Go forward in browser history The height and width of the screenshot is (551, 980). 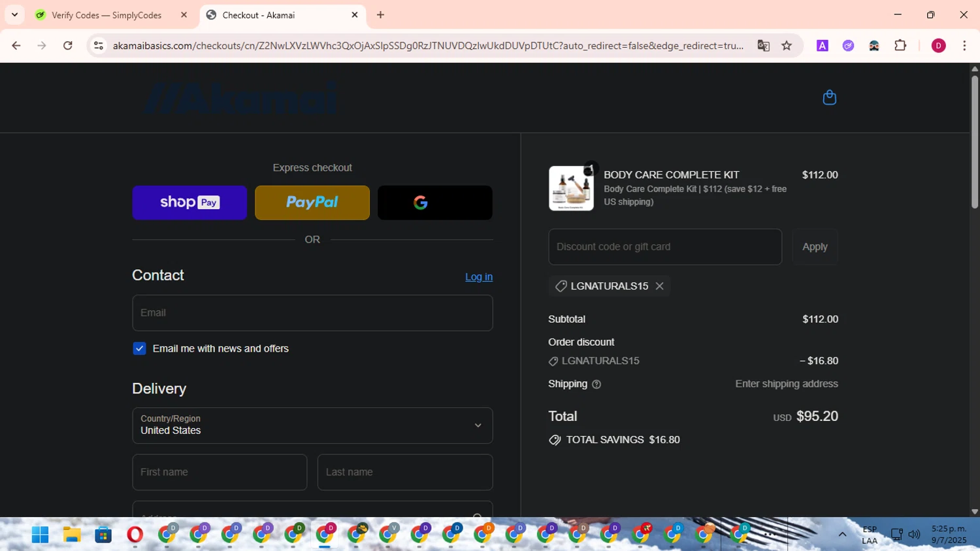click(x=42, y=46)
